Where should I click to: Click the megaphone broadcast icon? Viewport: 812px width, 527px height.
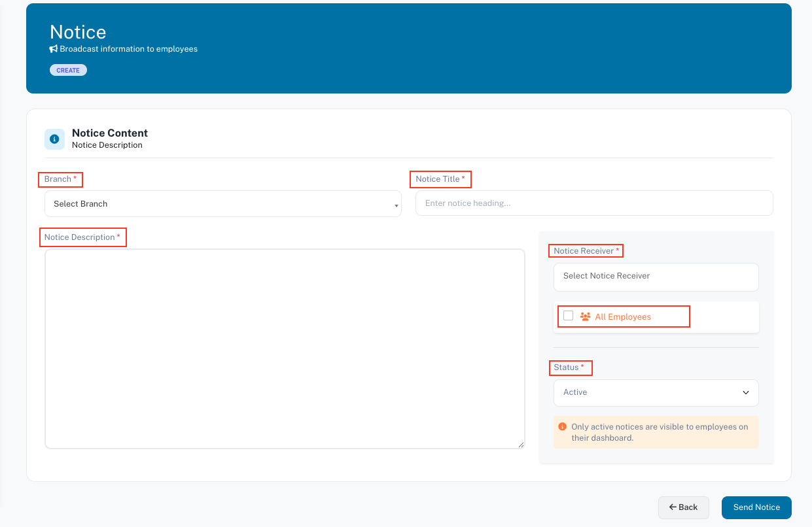[x=54, y=49]
